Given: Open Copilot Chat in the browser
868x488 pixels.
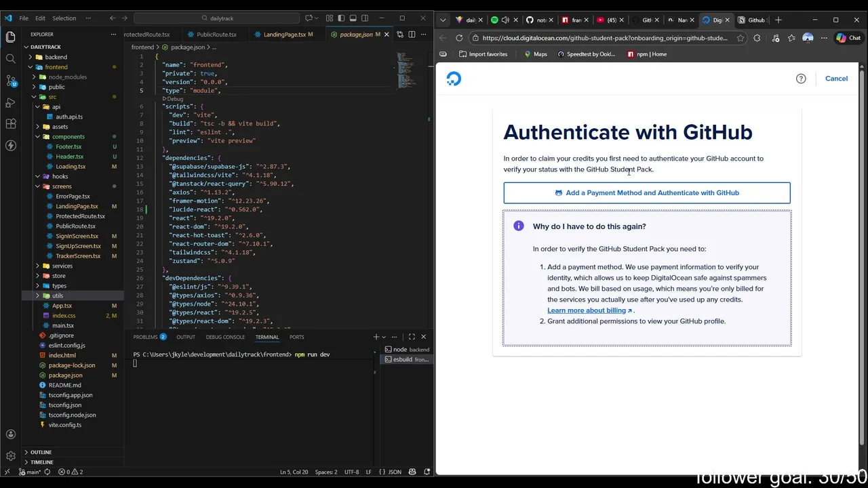Looking at the screenshot, I should tap(849, 38).
